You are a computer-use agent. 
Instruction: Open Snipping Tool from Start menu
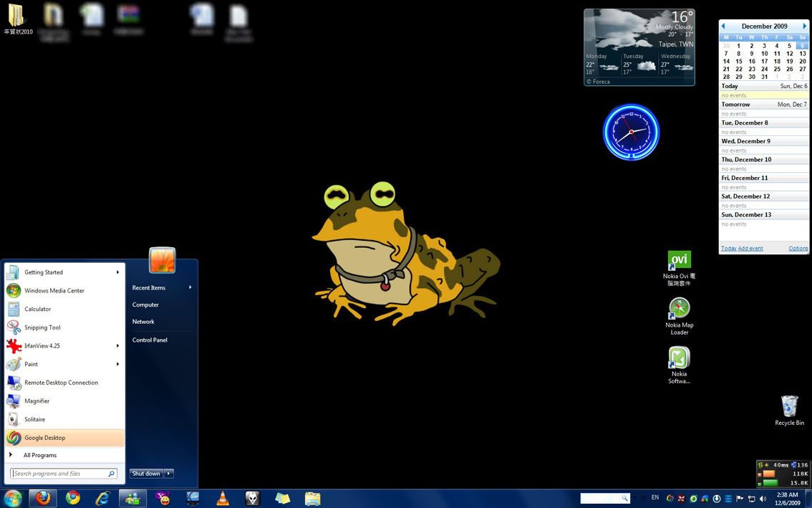(x=42, y=327)
